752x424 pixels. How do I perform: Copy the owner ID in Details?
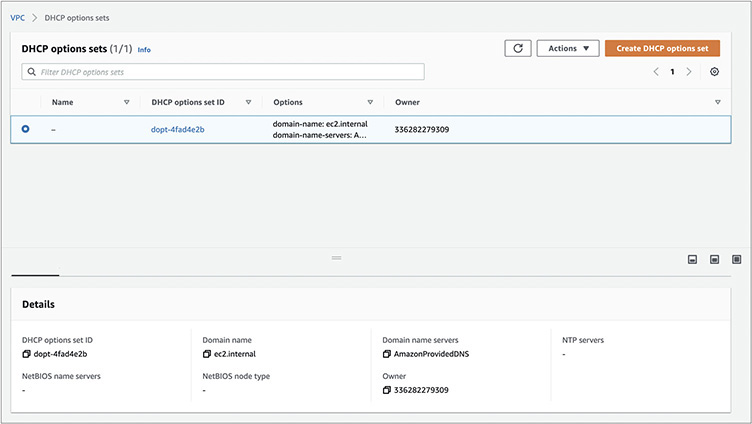click(387, 390)
